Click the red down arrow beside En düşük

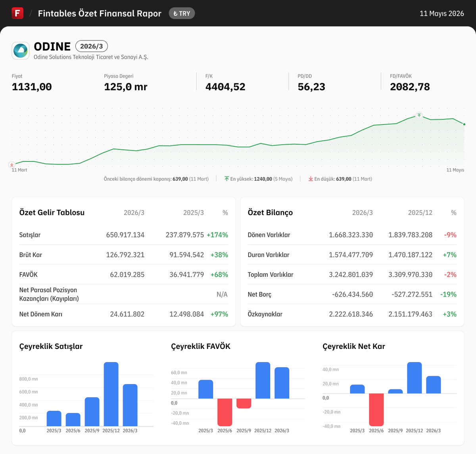[x=311, y=179]
